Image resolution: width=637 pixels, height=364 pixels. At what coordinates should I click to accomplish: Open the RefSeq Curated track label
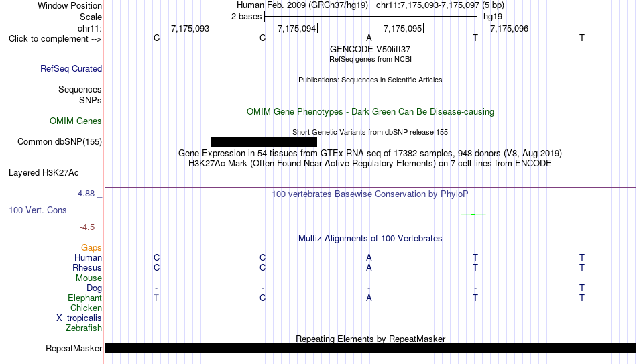coord(71,68)
